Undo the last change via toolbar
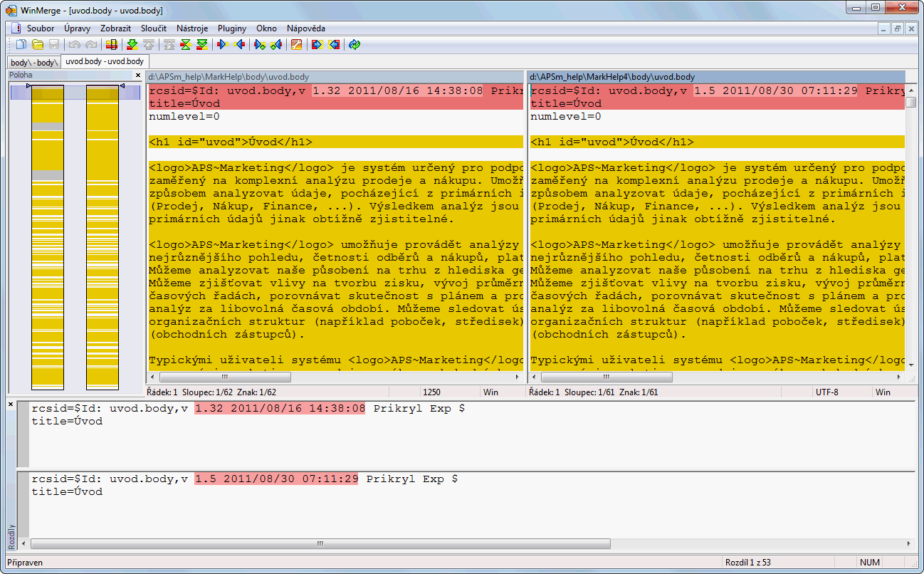The height and width of the screenshot is (574, 924). click(x=74, y=45)
